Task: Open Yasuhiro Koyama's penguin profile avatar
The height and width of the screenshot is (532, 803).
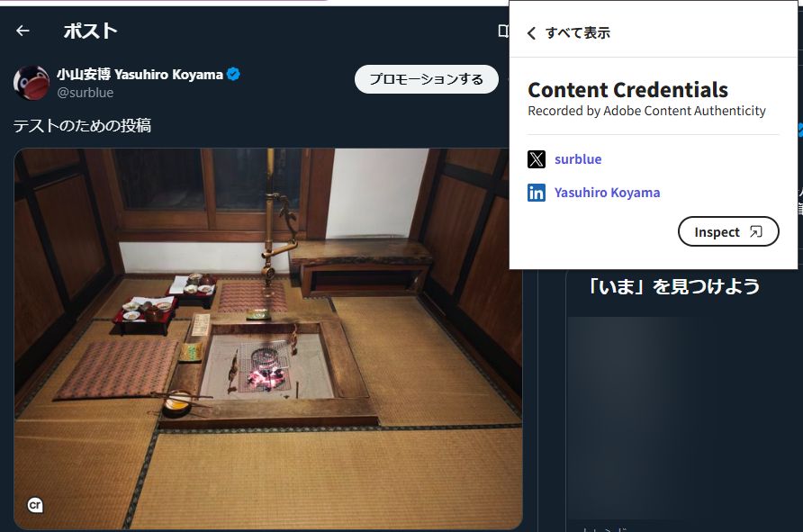Action: click(32, 81)
